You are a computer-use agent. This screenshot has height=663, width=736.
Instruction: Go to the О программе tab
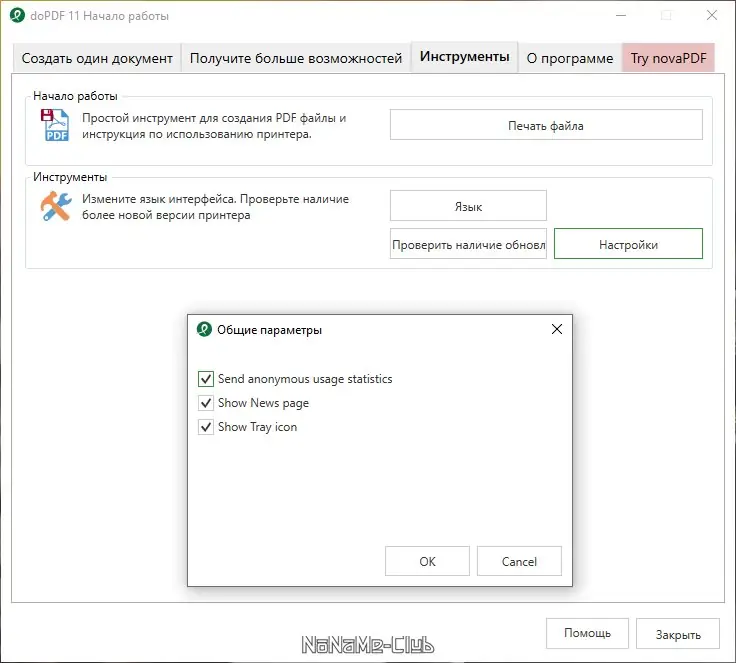coord(570,58)
